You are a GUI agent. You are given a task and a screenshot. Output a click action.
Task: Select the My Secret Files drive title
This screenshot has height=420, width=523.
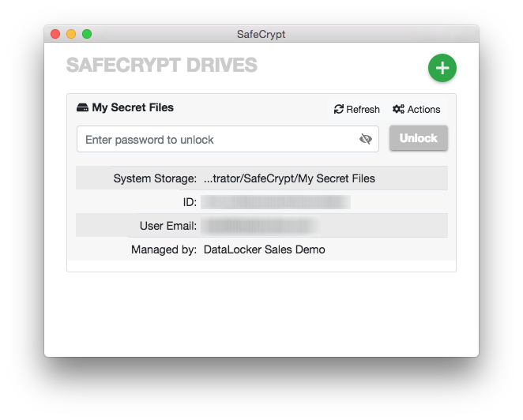(x=133, y=107)
